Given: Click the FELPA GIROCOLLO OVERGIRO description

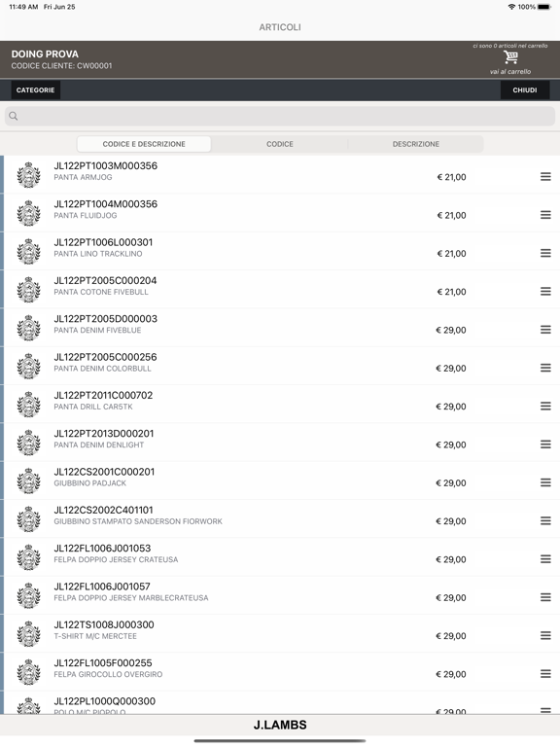Looking at the screenshot, I should coord(108,674).
